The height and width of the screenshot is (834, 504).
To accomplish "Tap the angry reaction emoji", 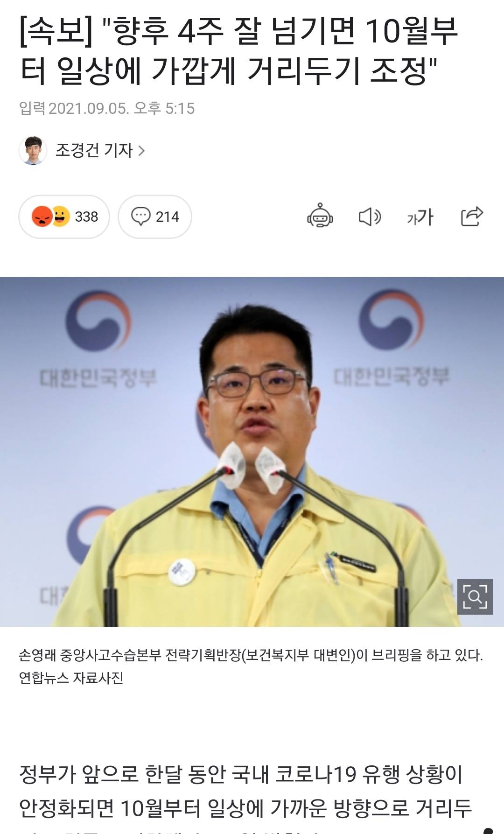I will click(41, 217).
